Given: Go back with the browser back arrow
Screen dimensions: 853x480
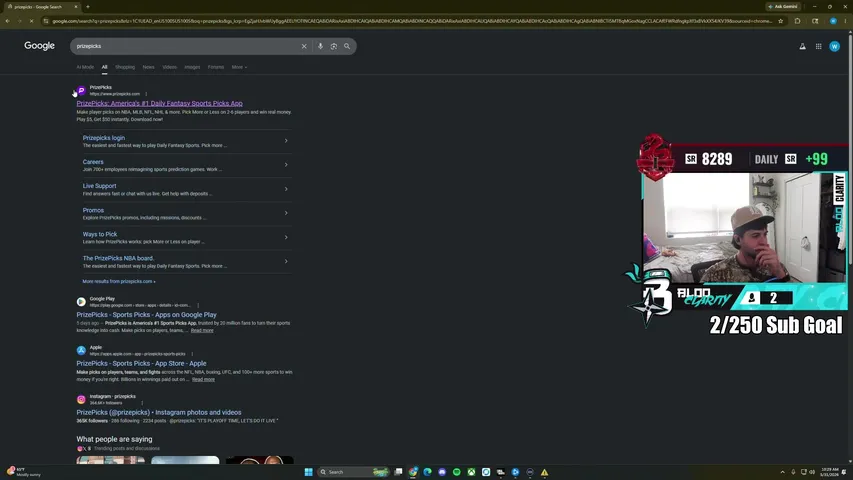Looking at the screenshot, I should 8,21.
